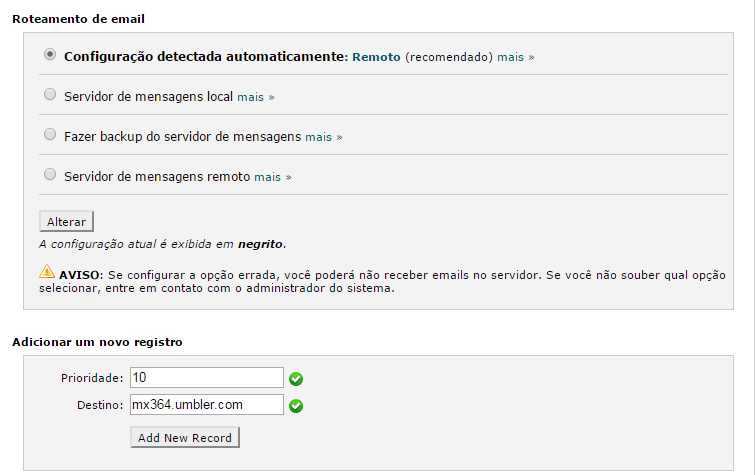Click the yellow AVISO warning triangle icon
Screen dimensions: 755x475
(x=47, y=272)
